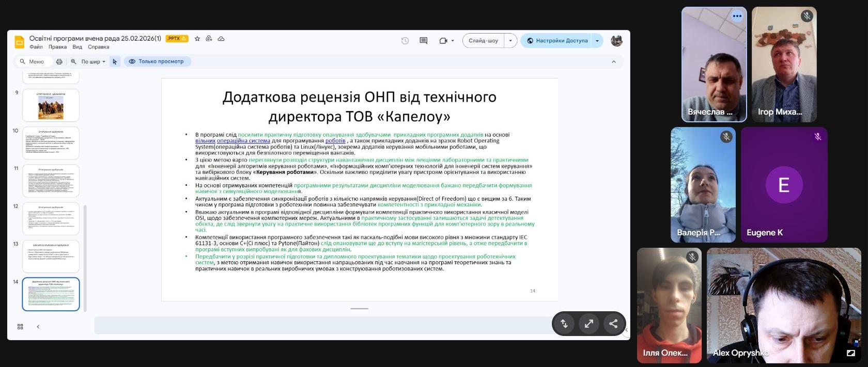Select Валерія participant video tile
The width and height of the screenshot is (868, 367).
[x=703, y=185]
